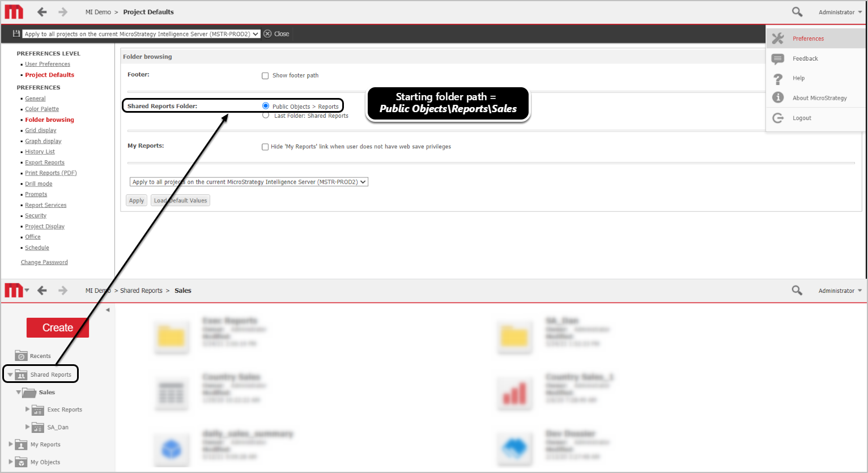Open search in the Project Defaults header
Viewport: 868px width, 473px height.
click(x=797, y=12)
